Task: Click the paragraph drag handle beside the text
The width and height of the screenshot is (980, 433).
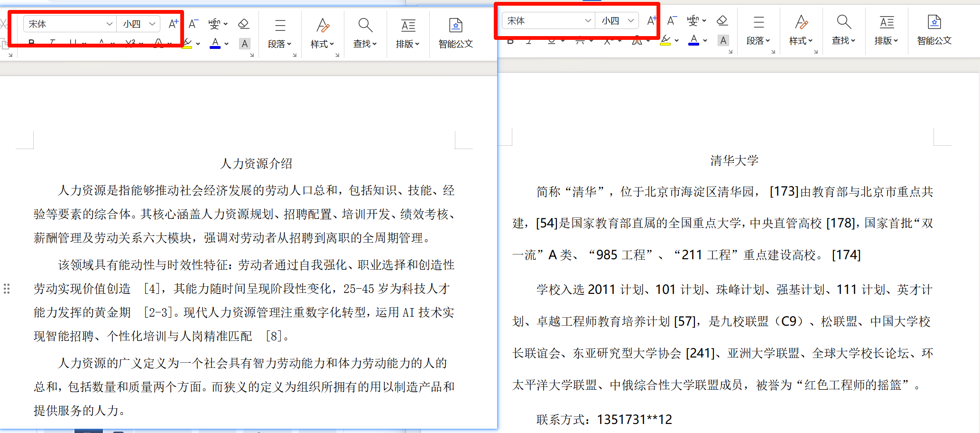Action: (x=7, y=289)
